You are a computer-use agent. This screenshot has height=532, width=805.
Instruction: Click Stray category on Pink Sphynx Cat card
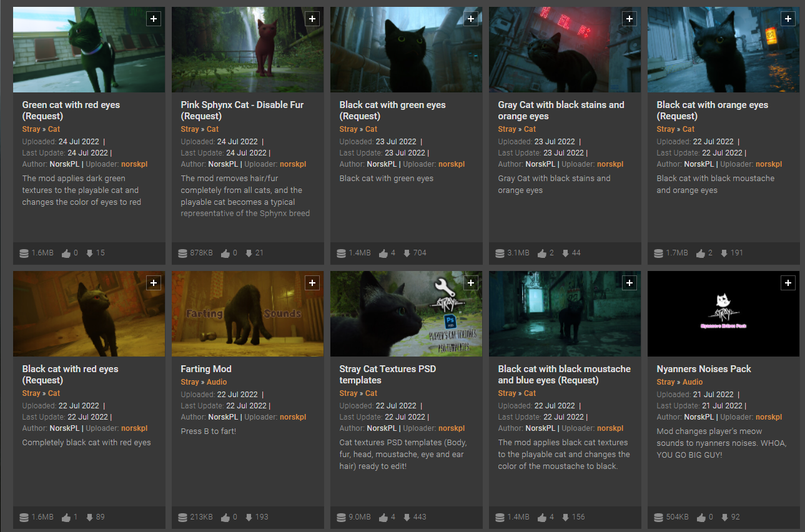click(x=190, y=129)
